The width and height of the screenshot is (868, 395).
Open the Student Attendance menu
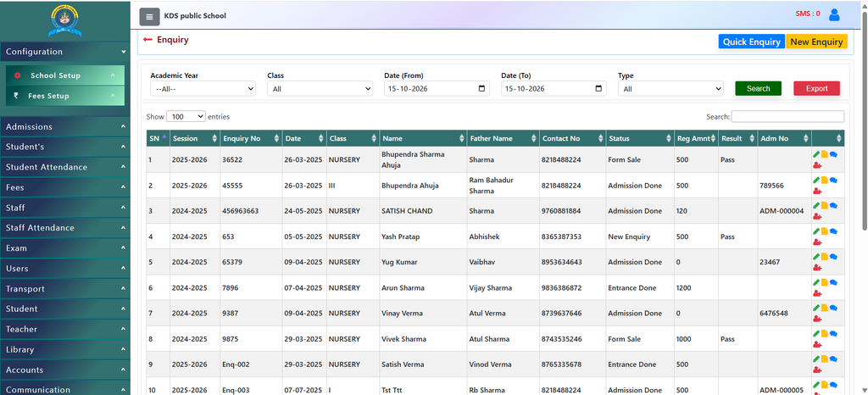tap(64, 167)
